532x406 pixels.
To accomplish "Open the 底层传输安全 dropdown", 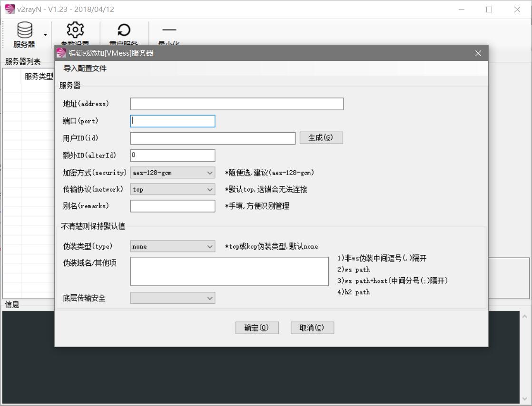I will point(173,298).
